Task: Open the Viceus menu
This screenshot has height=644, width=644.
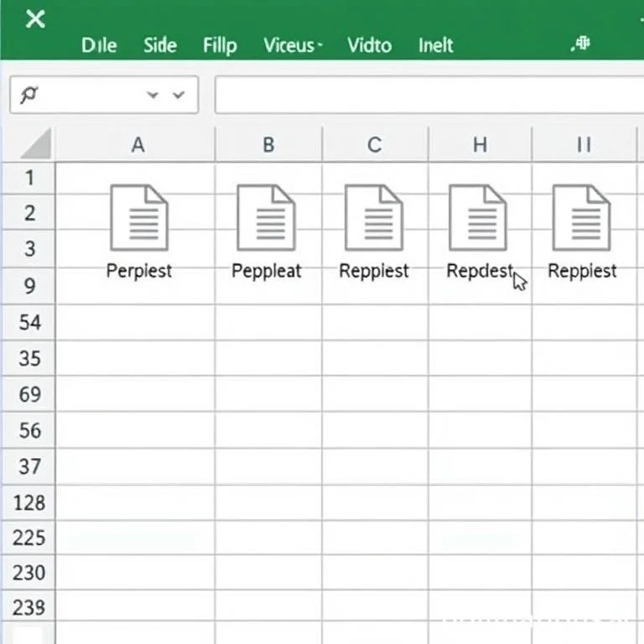Action: 293,44
